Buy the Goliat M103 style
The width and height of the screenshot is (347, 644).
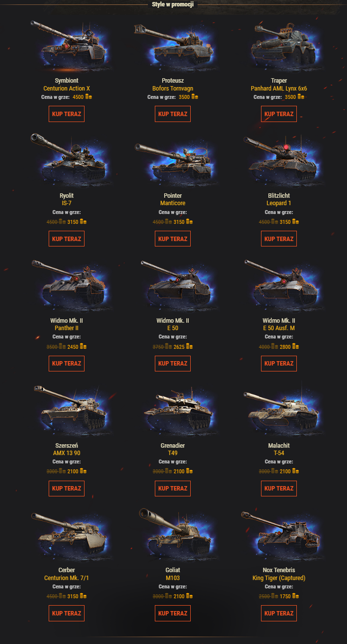173,613
